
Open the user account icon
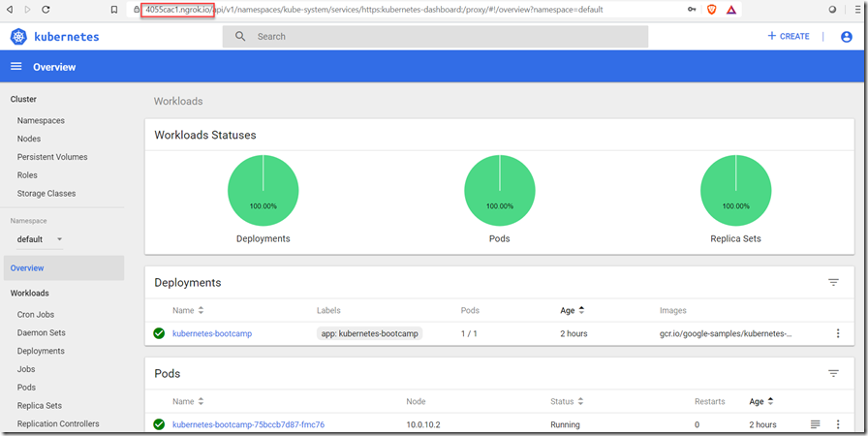pyautogui.click(x=846, y=36)
